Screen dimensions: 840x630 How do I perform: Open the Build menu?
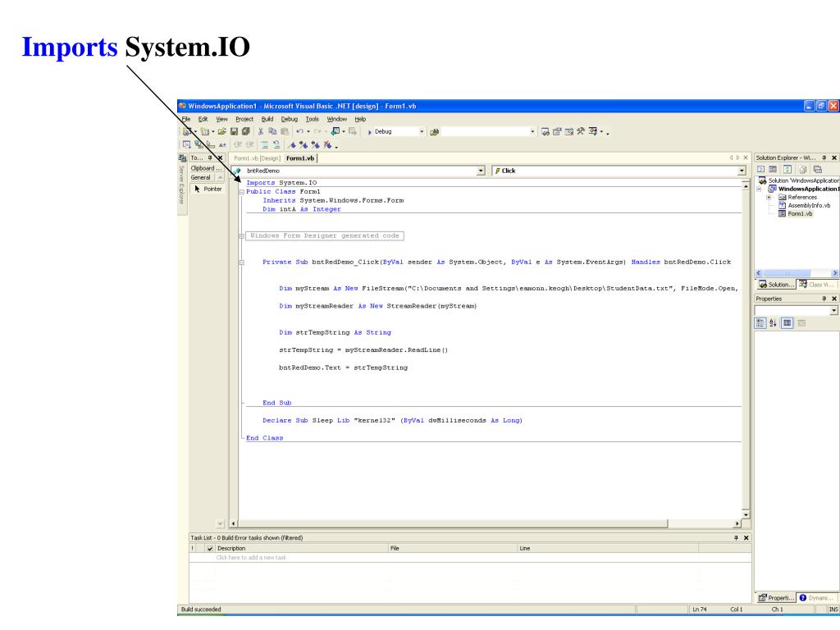tap(267, 119)
